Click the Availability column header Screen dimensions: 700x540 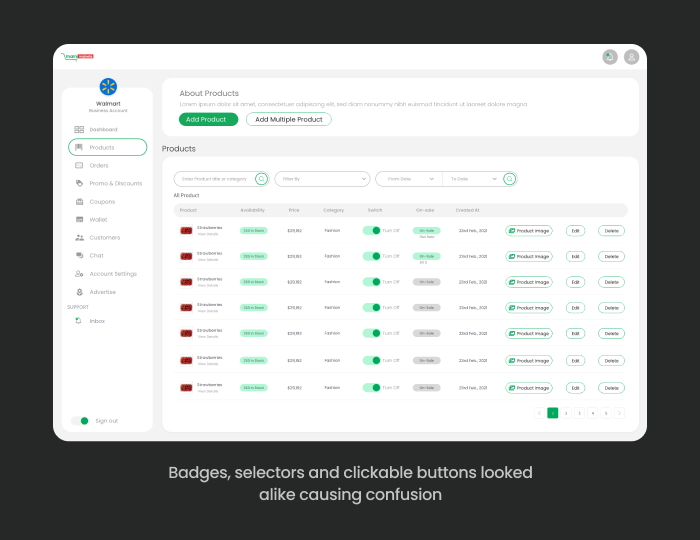coord(253,210)
